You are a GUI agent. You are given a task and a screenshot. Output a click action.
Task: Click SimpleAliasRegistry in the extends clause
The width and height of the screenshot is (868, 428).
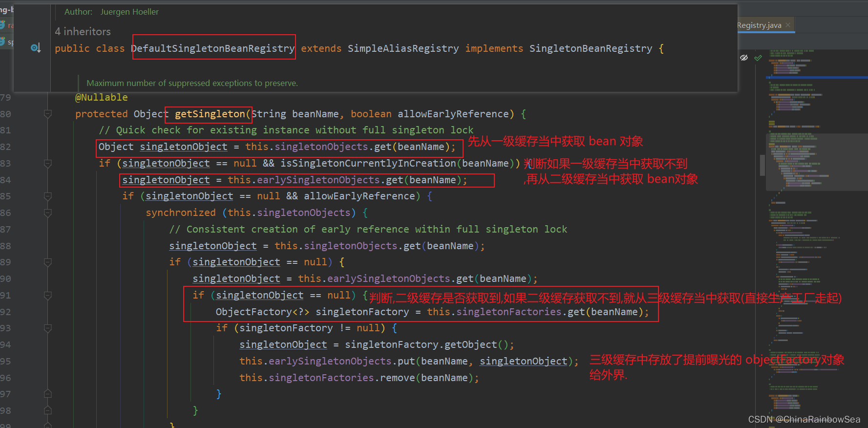(403, 48)
